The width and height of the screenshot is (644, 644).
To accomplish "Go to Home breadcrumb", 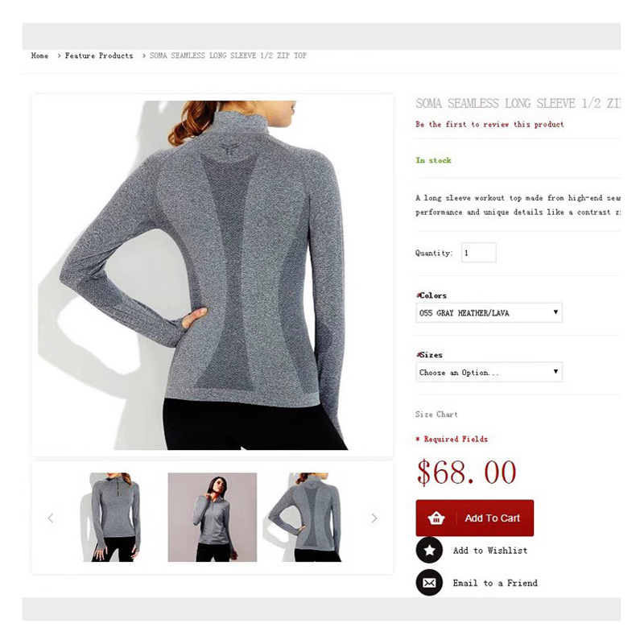I will coord(39,56).
